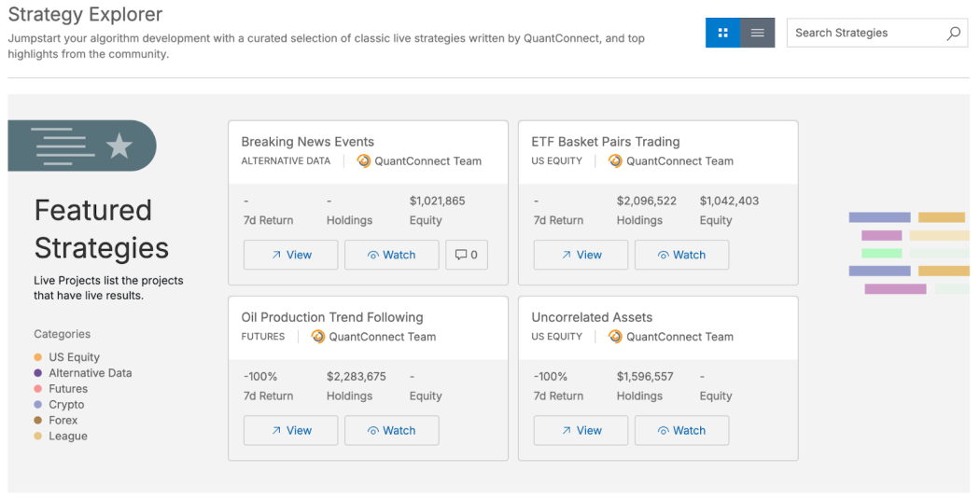Click the $1,042,403 equity value
The width and height of the screenshot is (980, 500).
[729, 201]
